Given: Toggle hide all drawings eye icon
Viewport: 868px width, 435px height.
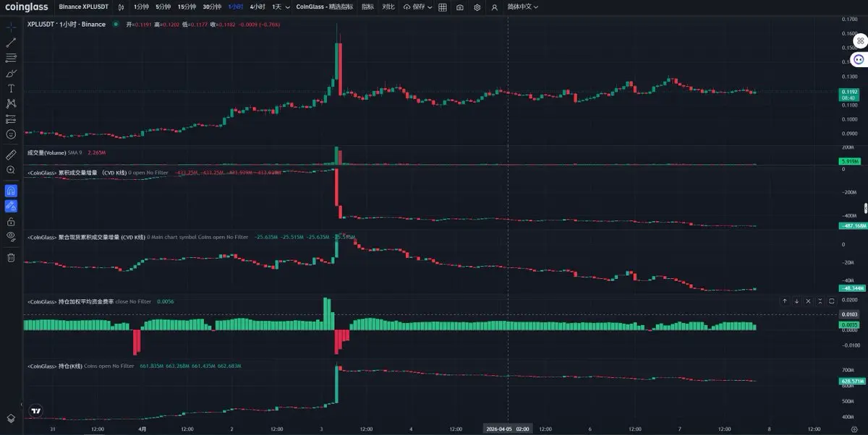Looking at the screenshot, I should tap(11, 236).
